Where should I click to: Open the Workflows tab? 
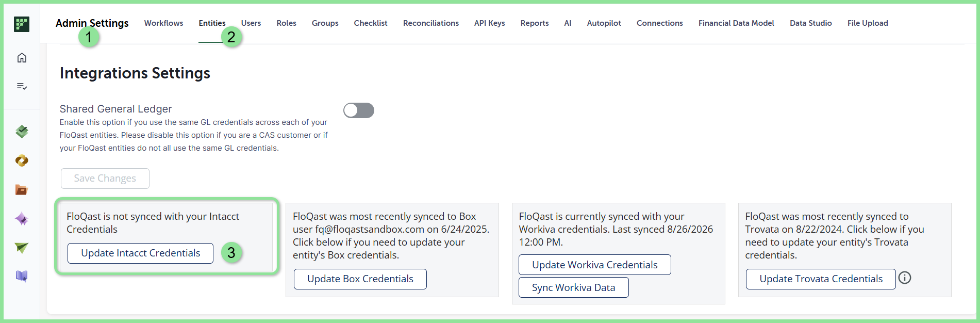(163, 23)
